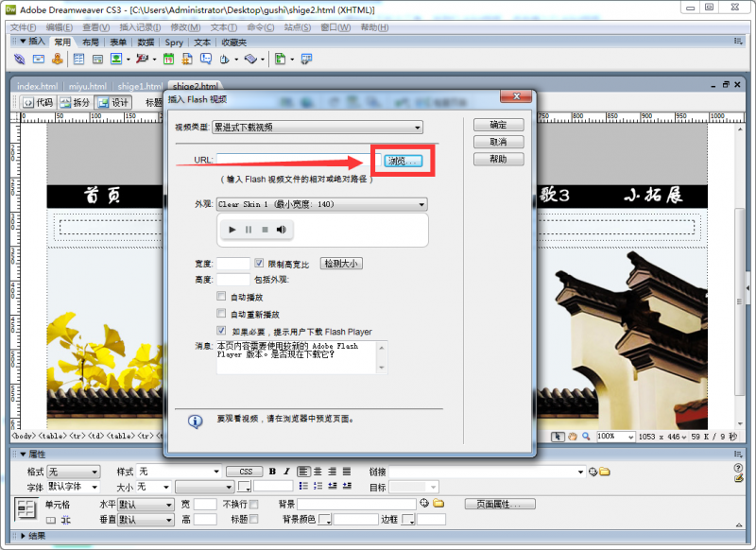Click the Tag Chooser icon
This screenshot has width=756, height=550.
(x=306, y=60)
